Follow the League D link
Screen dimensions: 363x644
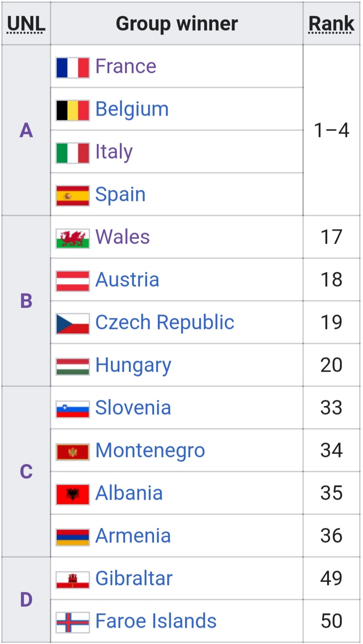[26, 600]
